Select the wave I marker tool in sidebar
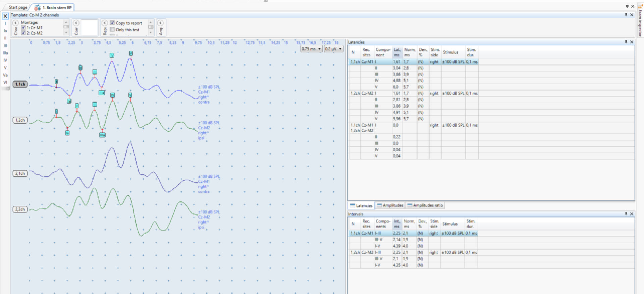The image size is (644, 294). point(5,23)
